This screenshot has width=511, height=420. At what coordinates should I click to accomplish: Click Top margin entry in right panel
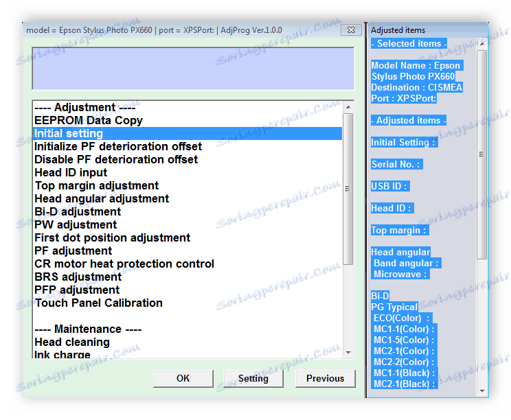(x=400, y=230)
